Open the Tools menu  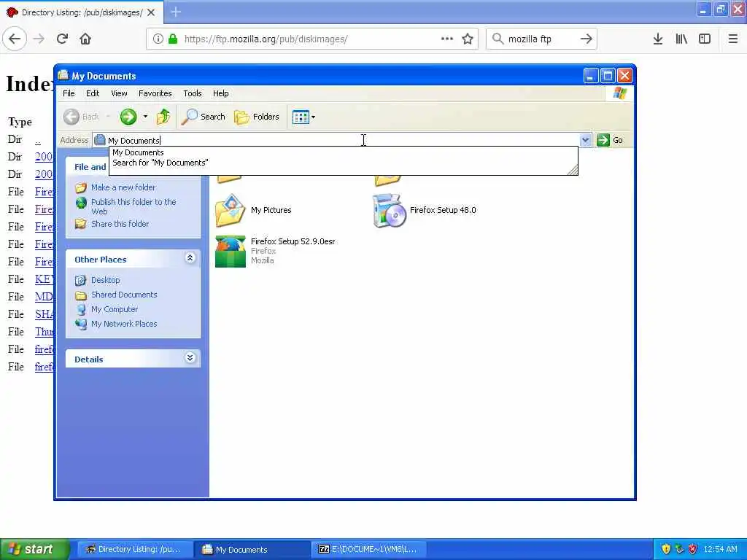click(x=193, y=93)
